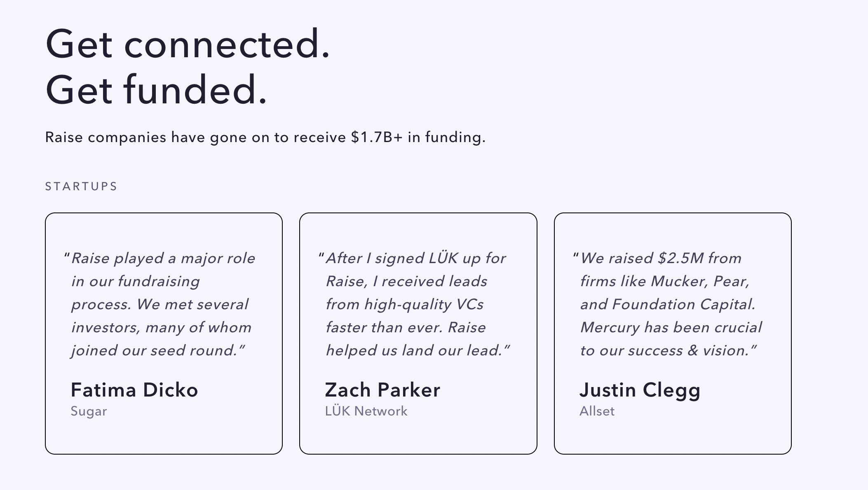This screenshot has width=868, height=490.
Task: Click the quote starting "Raise played a major role"
Action: [160, 304]
